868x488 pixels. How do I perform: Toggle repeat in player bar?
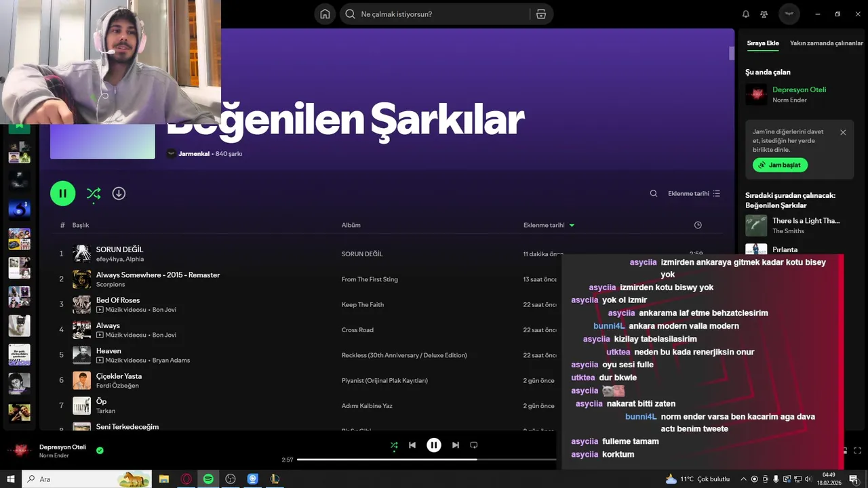pos(474,445)
